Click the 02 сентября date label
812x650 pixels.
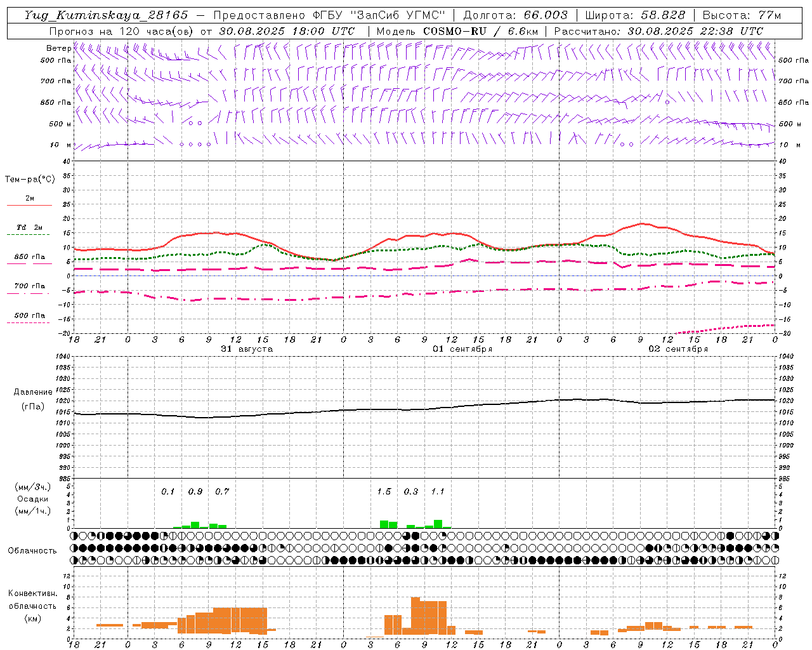point(678,349)
